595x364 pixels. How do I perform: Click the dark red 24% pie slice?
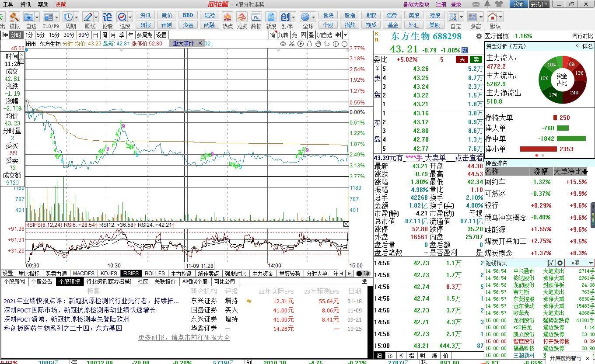[574, 91]
